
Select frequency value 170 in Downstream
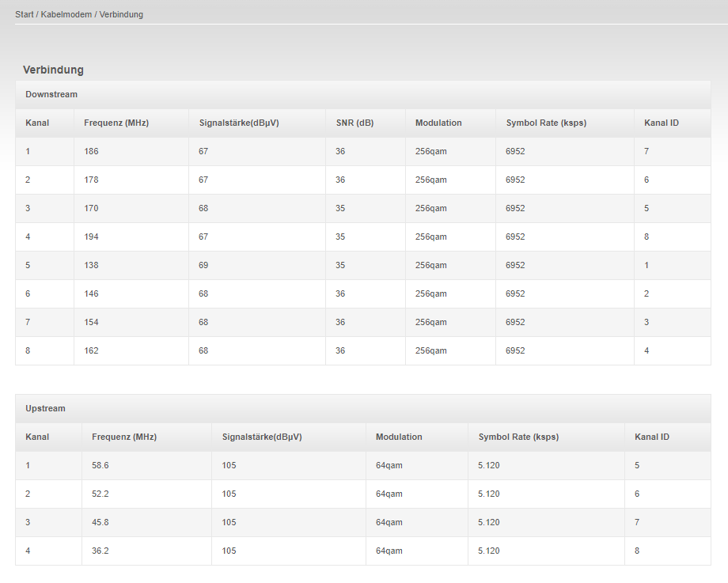point(91,208)
